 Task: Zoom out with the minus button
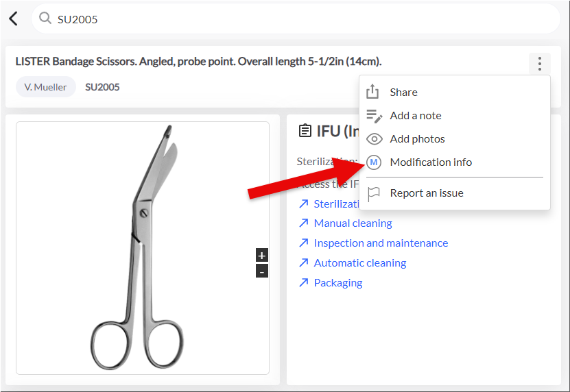262,271
